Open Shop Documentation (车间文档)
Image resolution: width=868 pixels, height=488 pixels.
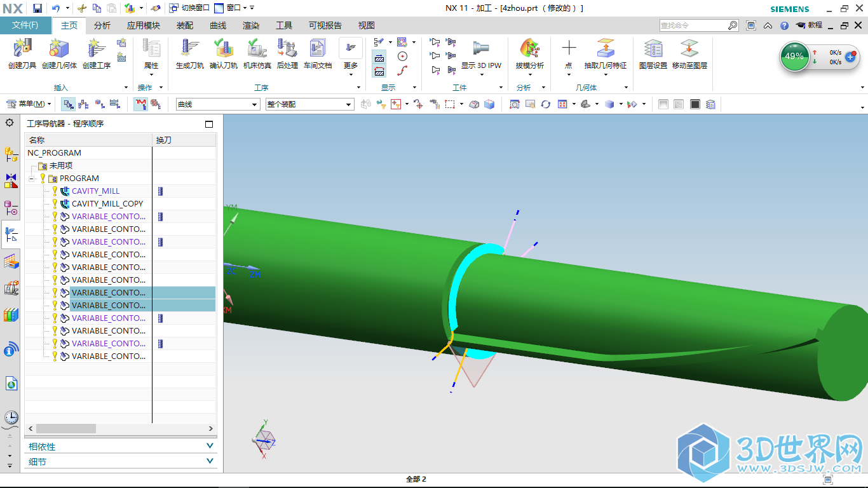318,53
